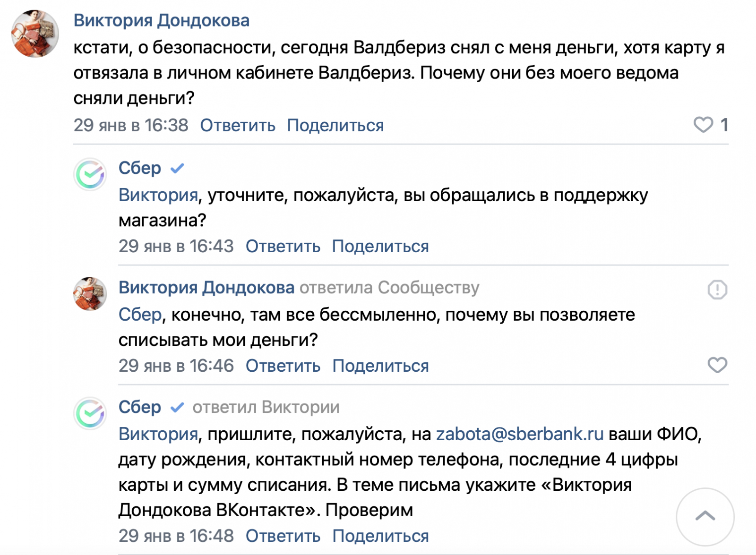This screenshot has width=756, height=555.
Task: Click Sber's avatar on the 16:43 reply
Action: [90, 174]
